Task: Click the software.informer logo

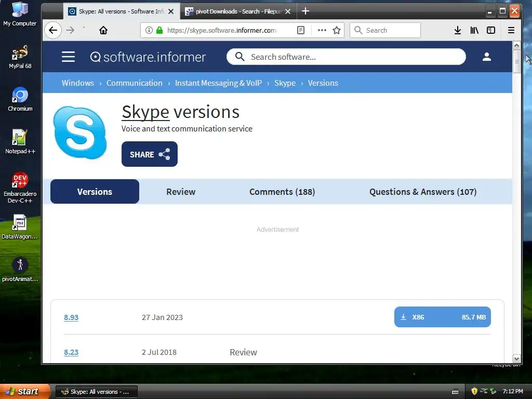Action: 148,57
